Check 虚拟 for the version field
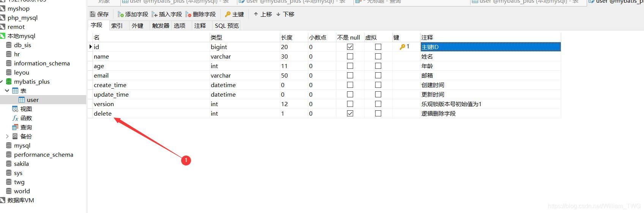Screen dimensions: 644x213 pos(378,104)
